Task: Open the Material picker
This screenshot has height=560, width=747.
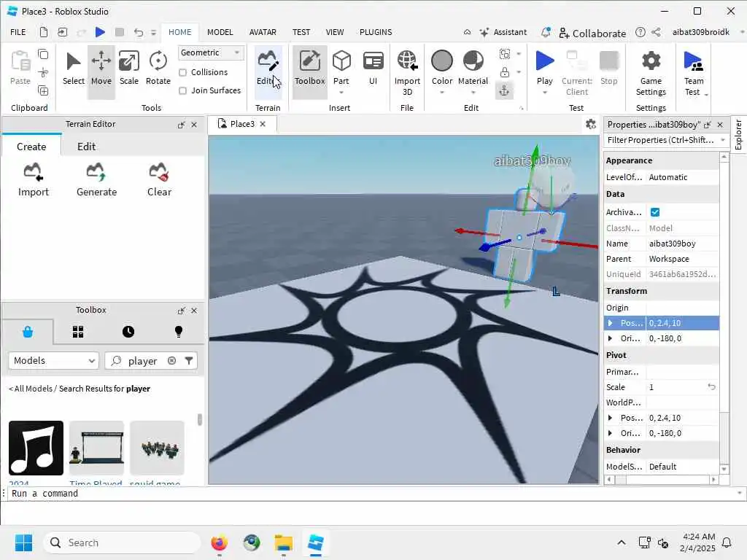Action: point(473,69)
